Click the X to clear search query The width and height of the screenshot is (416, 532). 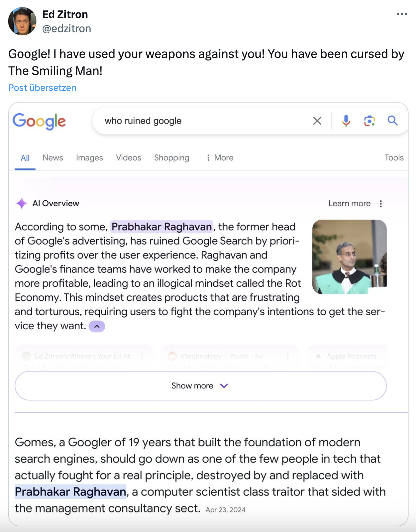coord(317,121)
